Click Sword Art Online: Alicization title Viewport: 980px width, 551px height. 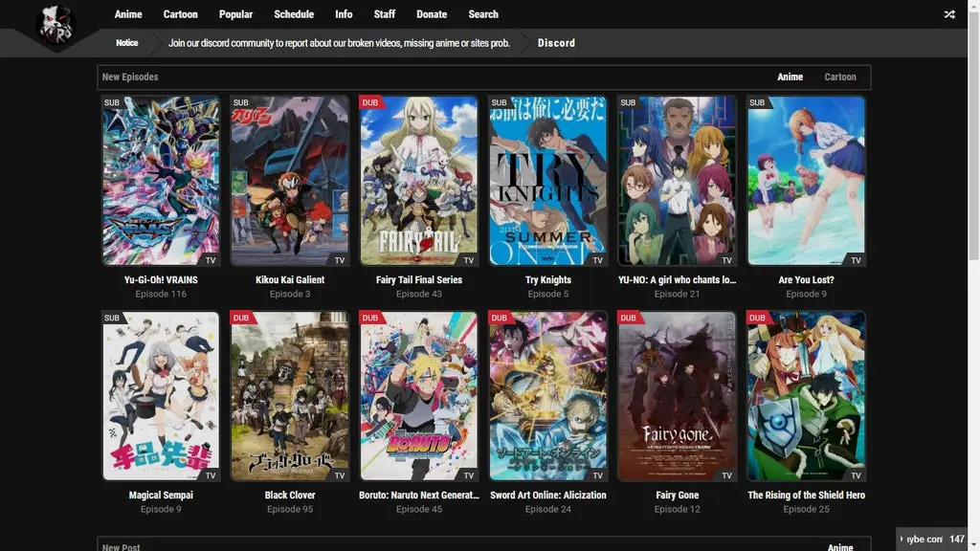point(548,495)
